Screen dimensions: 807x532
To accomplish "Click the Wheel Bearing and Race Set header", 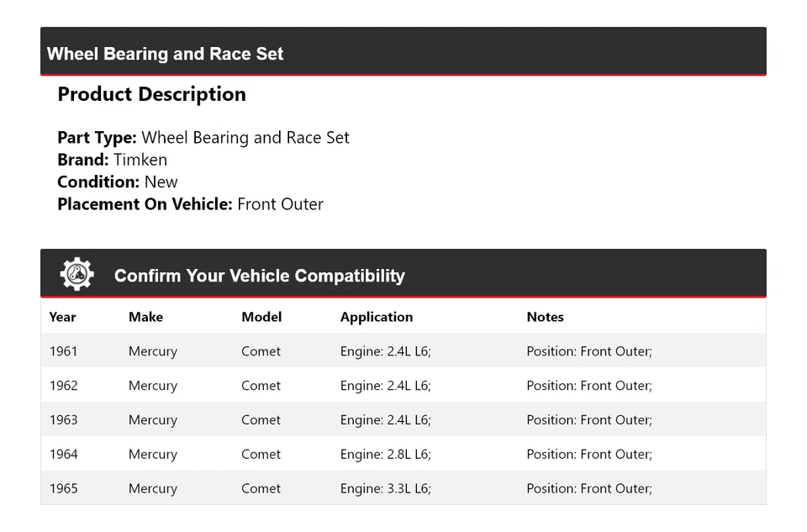I will tap(165, 54).
